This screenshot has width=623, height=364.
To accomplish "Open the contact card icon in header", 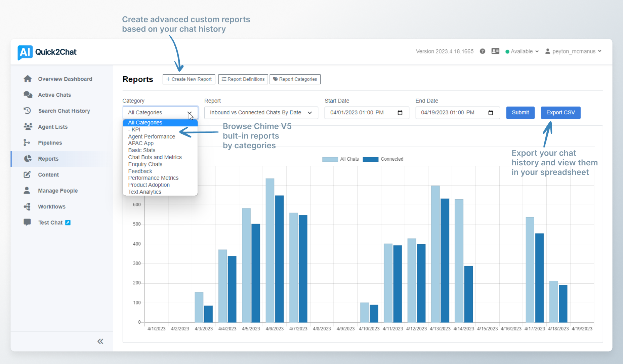I will (x=495, y=51).
